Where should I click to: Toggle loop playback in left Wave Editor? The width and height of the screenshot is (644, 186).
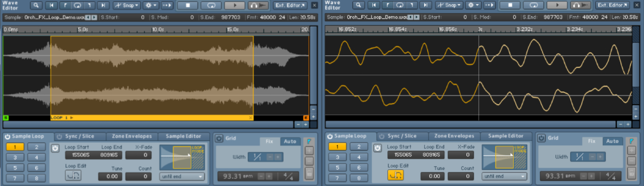(211, 5)
